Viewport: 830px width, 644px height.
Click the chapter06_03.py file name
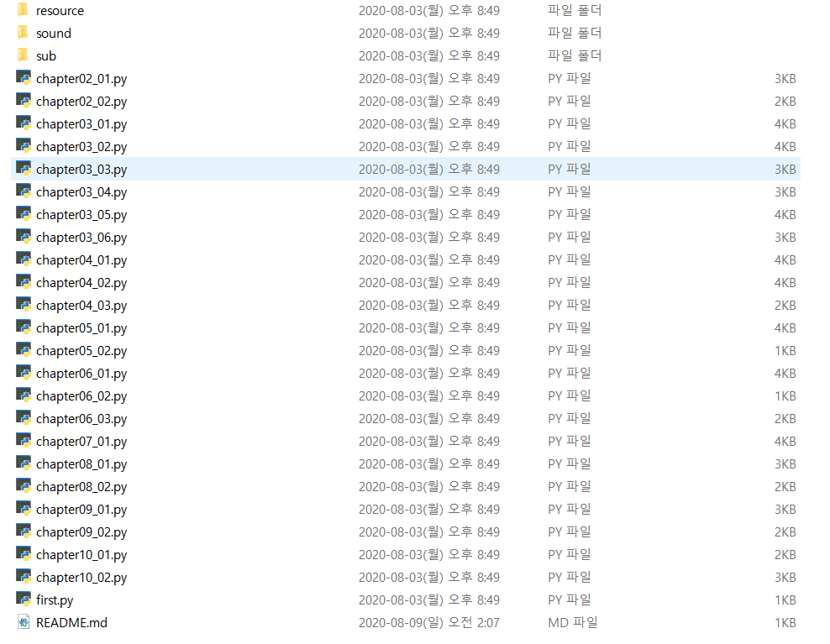[81, 419]
